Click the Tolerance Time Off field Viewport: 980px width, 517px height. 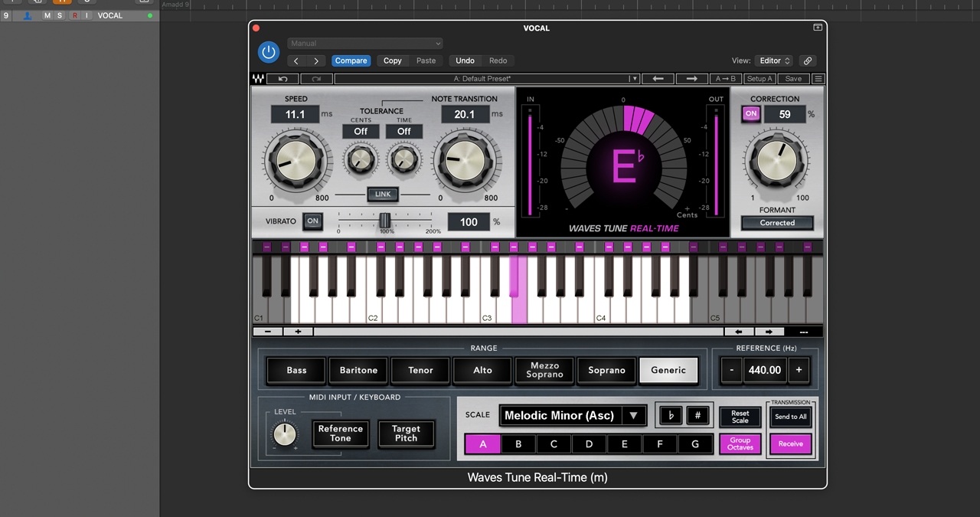404,132
